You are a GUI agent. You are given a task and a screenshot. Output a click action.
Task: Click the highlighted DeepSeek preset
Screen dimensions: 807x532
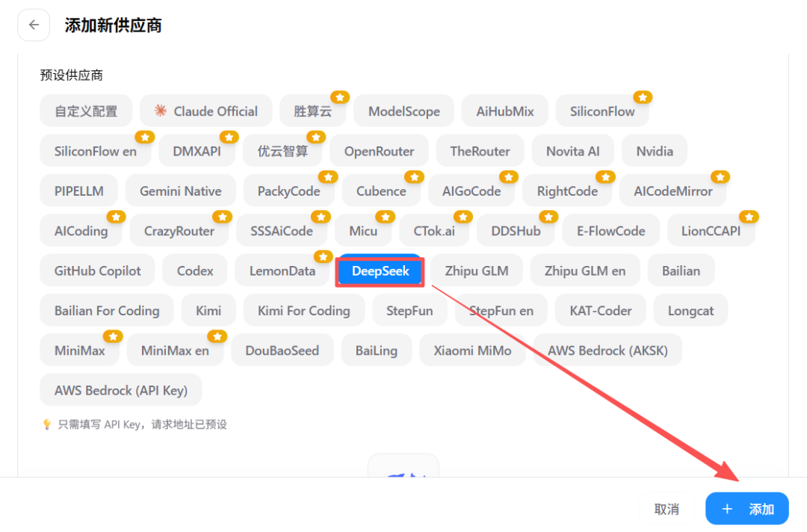[x=380, y=271]
